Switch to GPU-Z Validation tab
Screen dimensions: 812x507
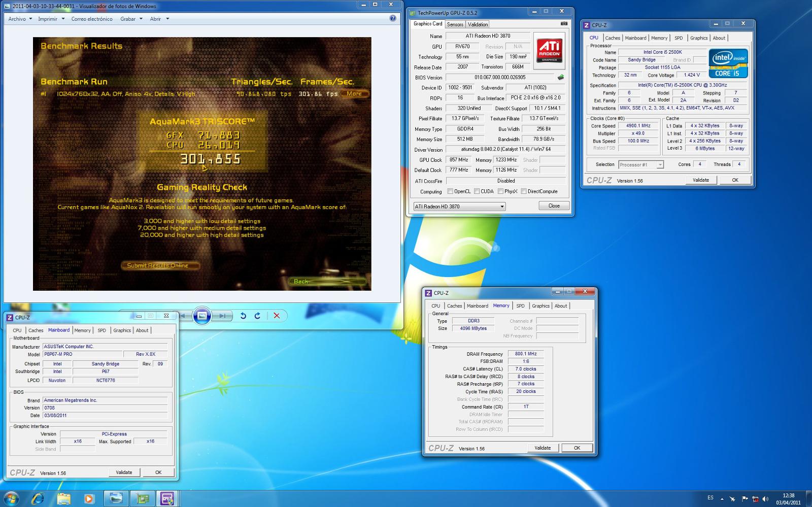(478, 24)
